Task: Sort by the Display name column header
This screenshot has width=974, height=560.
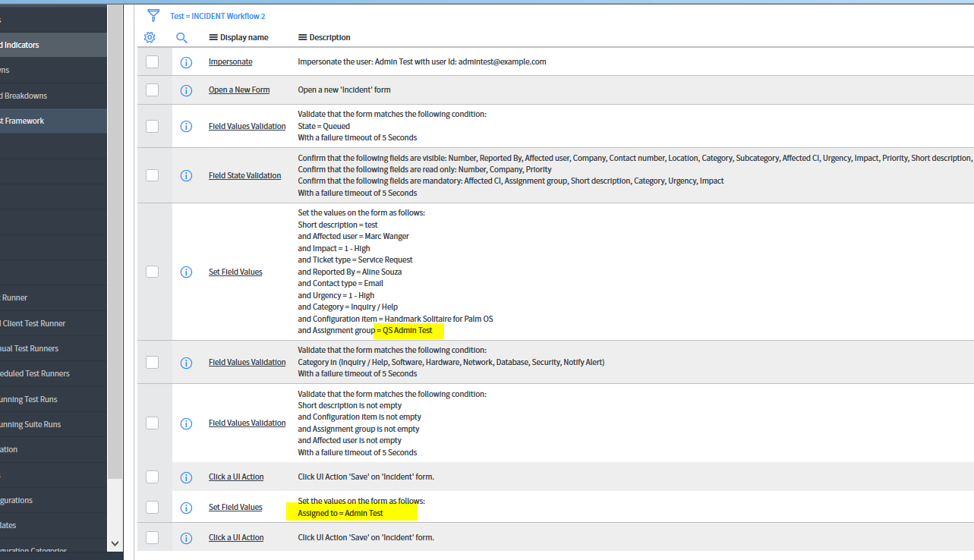Action: coord(244,37)
